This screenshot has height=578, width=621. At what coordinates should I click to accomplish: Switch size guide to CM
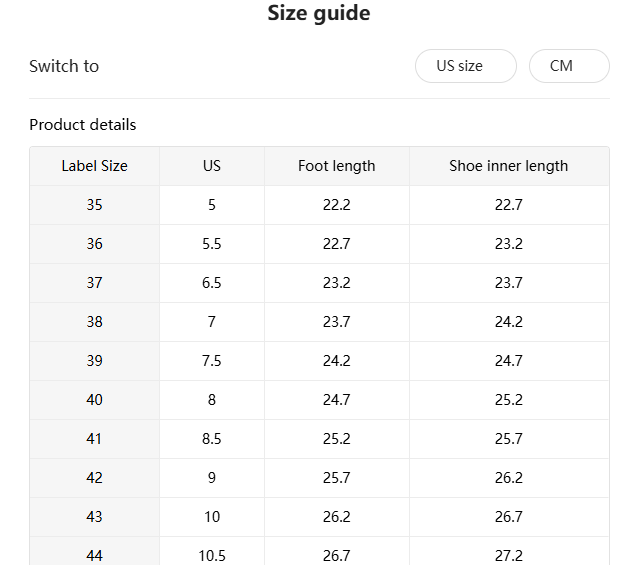[x=568, y=66]
